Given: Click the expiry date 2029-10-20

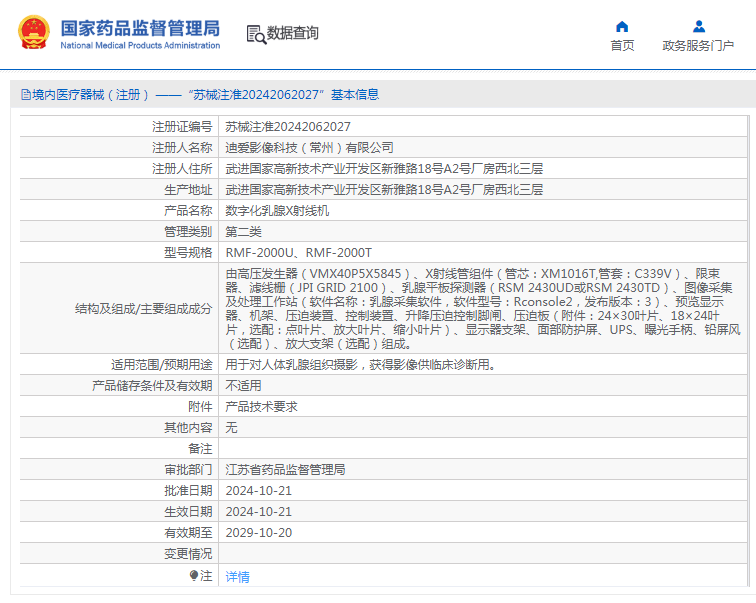Looking at the screenshot, I should pos(258,533).
